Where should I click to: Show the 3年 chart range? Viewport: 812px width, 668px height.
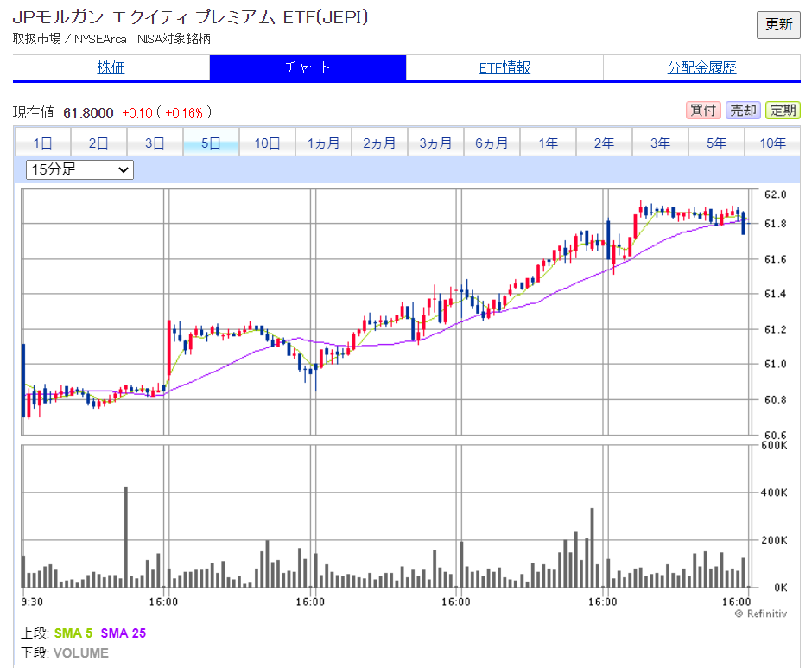tap(661, 143)
